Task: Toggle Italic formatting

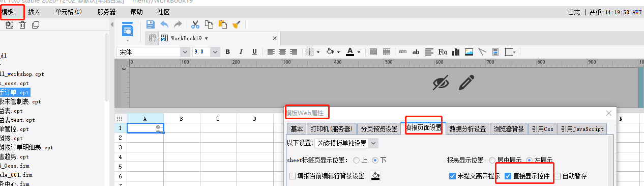Action: (x=241, y=52)
